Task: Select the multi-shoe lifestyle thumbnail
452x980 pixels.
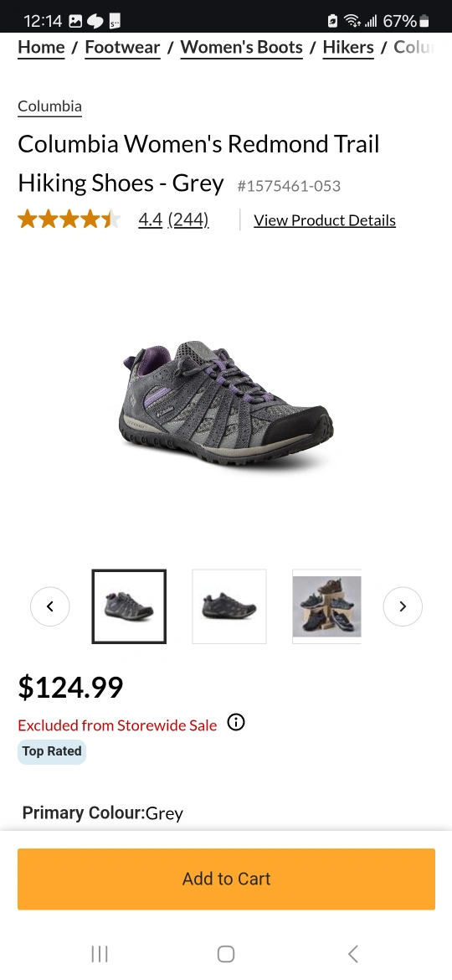Action: click(x=326, y=606)
